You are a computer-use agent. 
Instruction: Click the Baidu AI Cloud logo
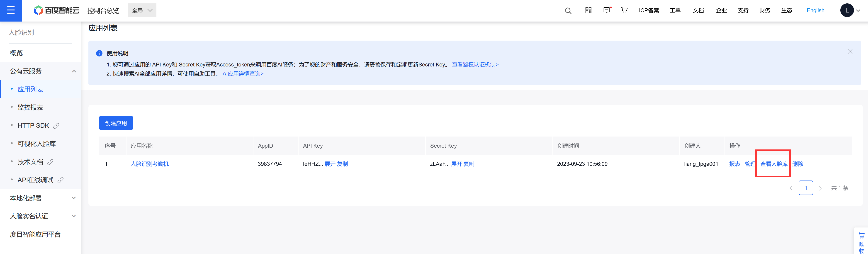coord(57,10)
